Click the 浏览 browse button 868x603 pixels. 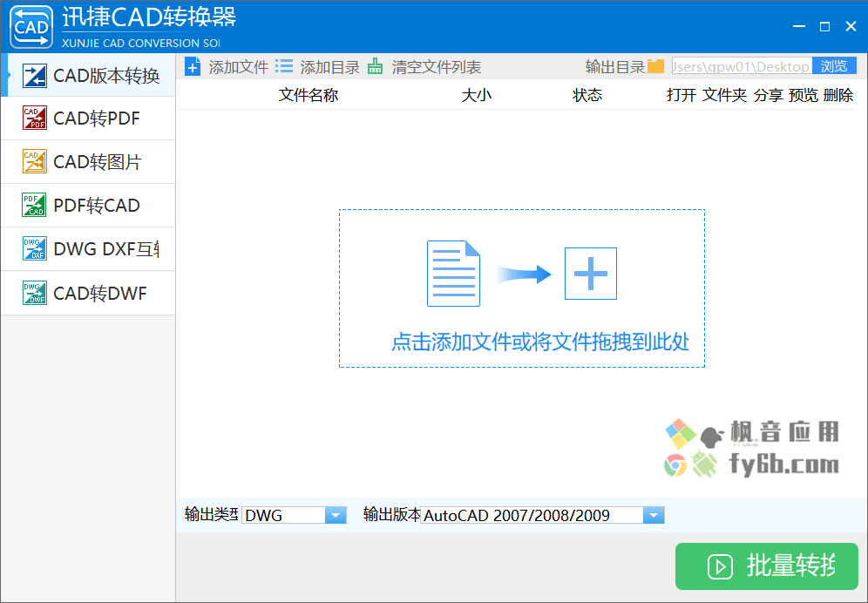834,66
